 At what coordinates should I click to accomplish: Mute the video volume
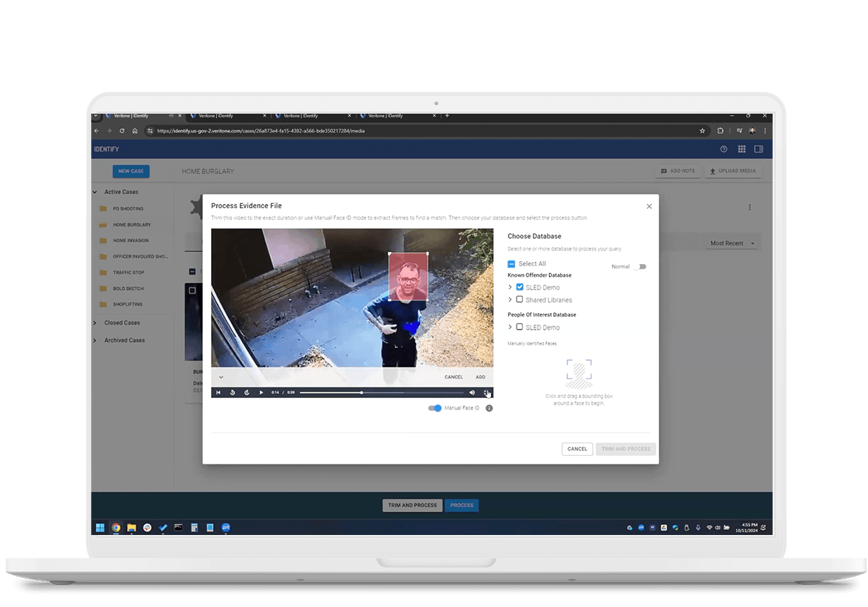[472, 392]
